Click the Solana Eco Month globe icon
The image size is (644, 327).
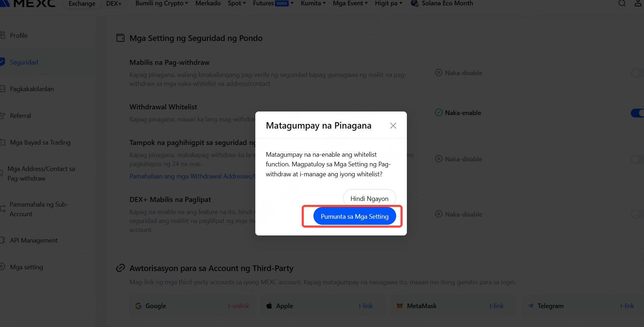[x=414, y=3]
